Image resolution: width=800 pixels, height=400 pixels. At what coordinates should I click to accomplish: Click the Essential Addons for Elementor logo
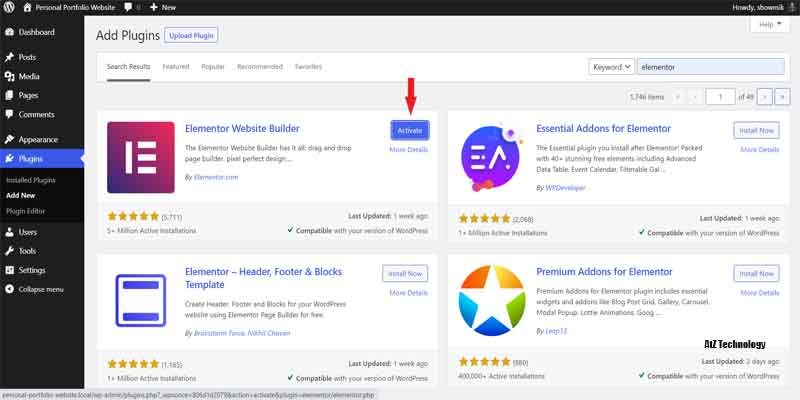(490, 159)
